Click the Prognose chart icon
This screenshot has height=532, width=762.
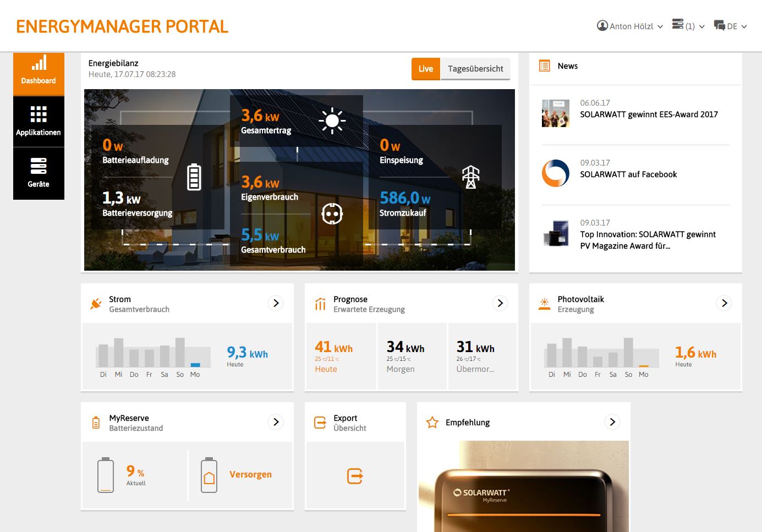[x=320, y=304]
